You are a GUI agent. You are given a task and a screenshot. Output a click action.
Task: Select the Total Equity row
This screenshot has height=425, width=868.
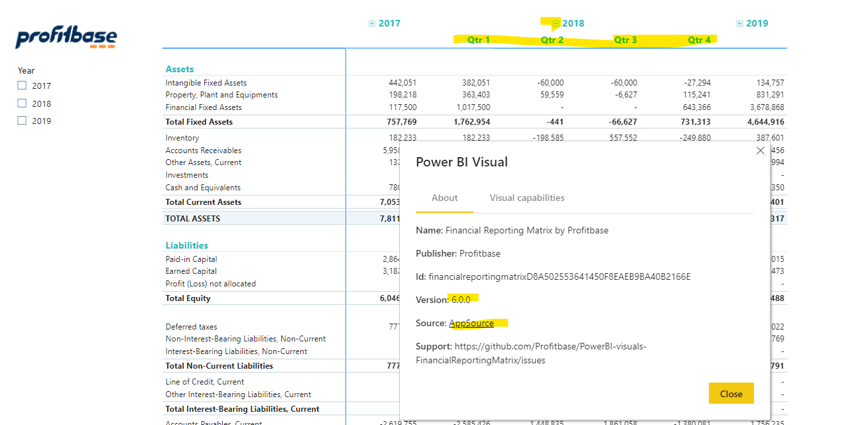188,298
